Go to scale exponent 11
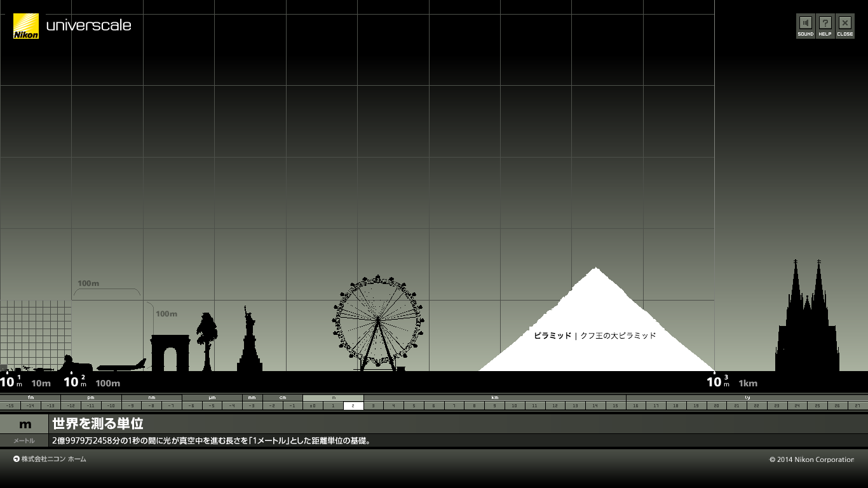868x488 pixels. click(x=535, y=405)
